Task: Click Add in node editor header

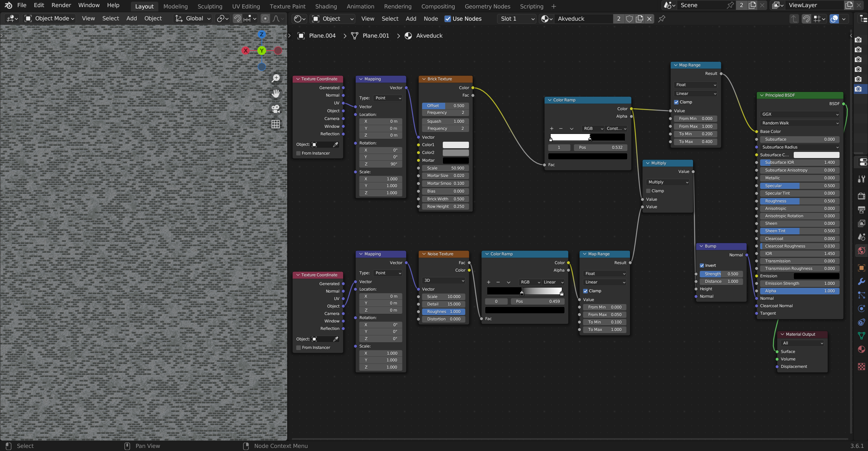Action: (x=411, y=19)
